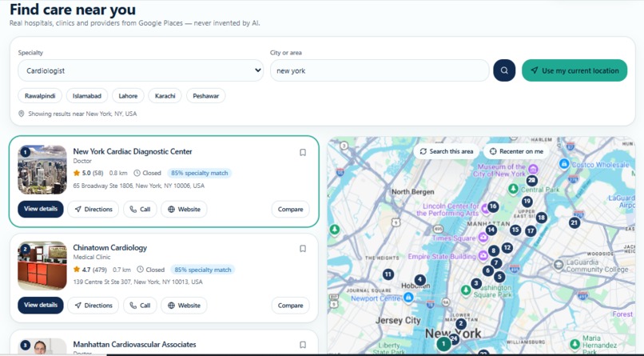Focus the City or area input field

tap(380, 70)
